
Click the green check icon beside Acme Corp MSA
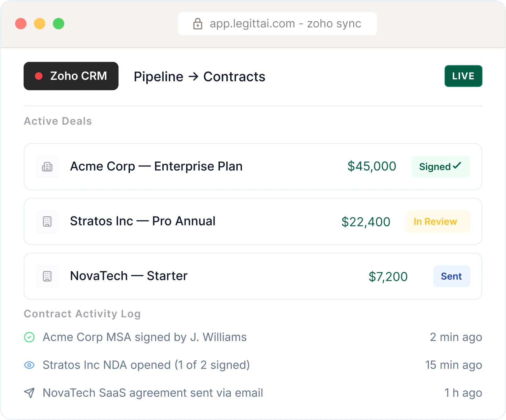point(30,337)
